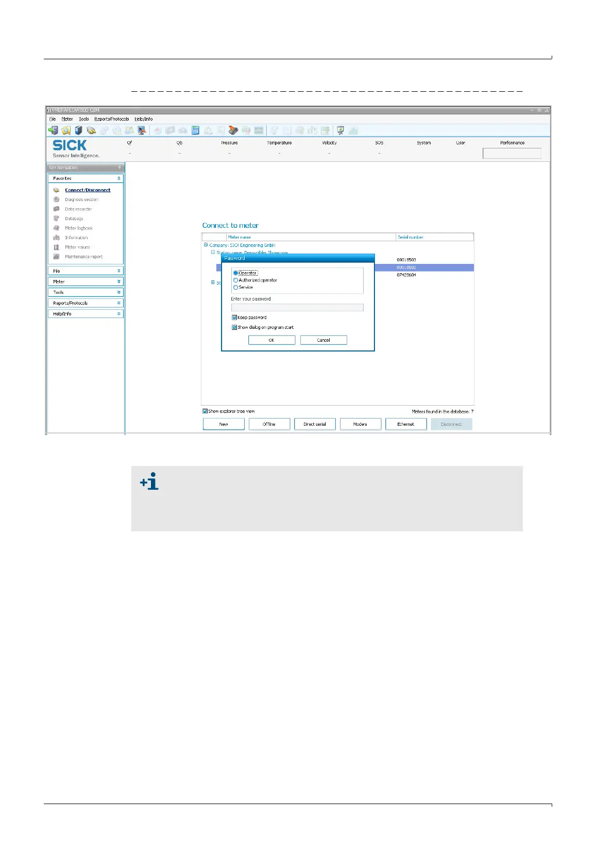Open the calculator toolbar icon

[195, 130]
